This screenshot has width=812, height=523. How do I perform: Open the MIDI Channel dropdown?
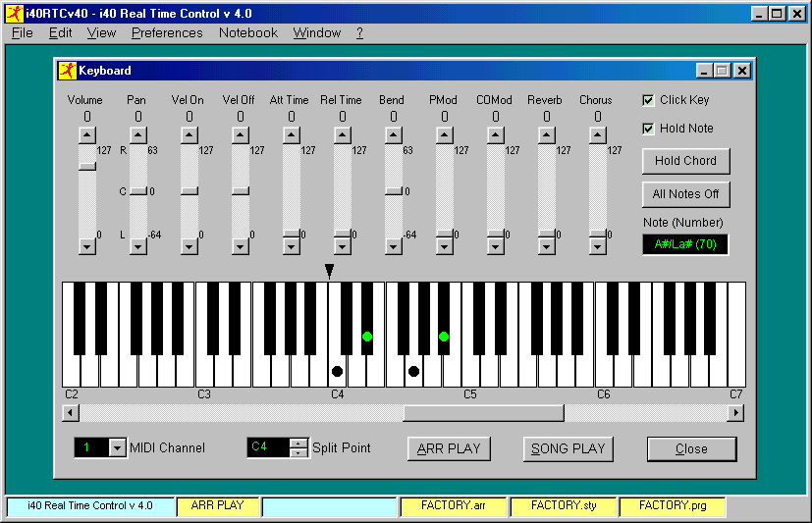pos(118,448)
